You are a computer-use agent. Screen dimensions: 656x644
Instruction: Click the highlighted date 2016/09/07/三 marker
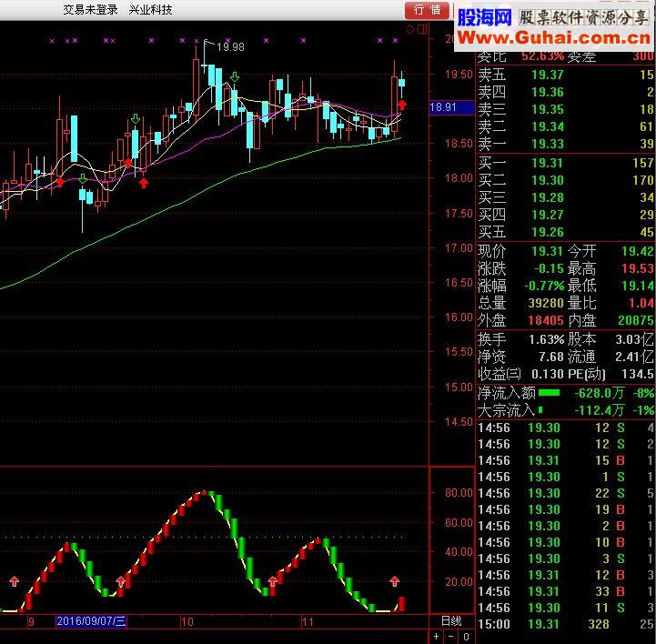91,621
